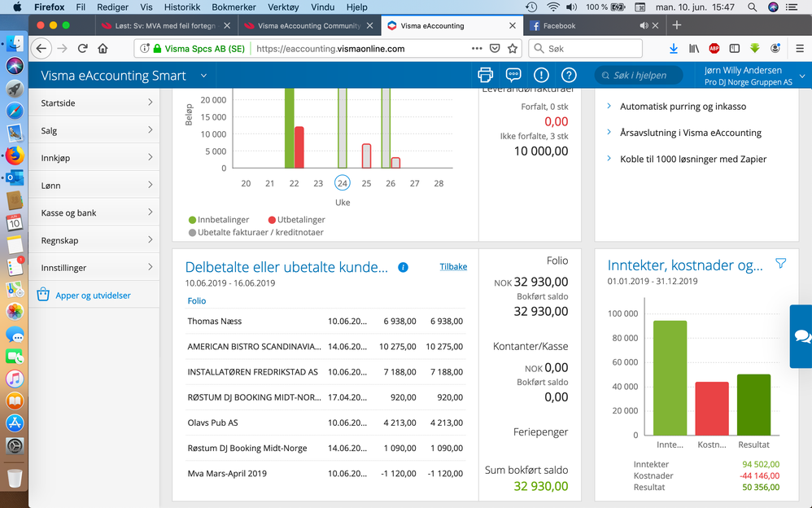Screen dimensions: 812x508
Task: Open the Bokmerker menu in menu bar
Action: [x=234, y=7]
